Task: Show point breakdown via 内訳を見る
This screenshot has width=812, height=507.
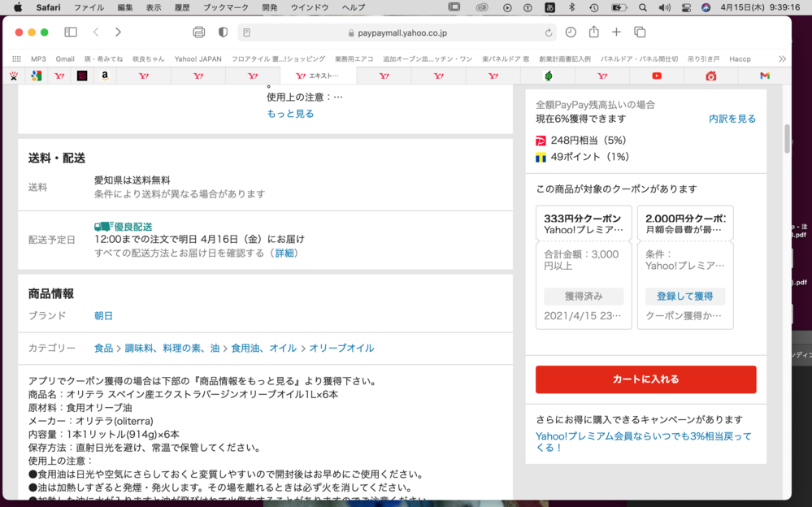Action: pyautogui.click(x=732, y=119)
